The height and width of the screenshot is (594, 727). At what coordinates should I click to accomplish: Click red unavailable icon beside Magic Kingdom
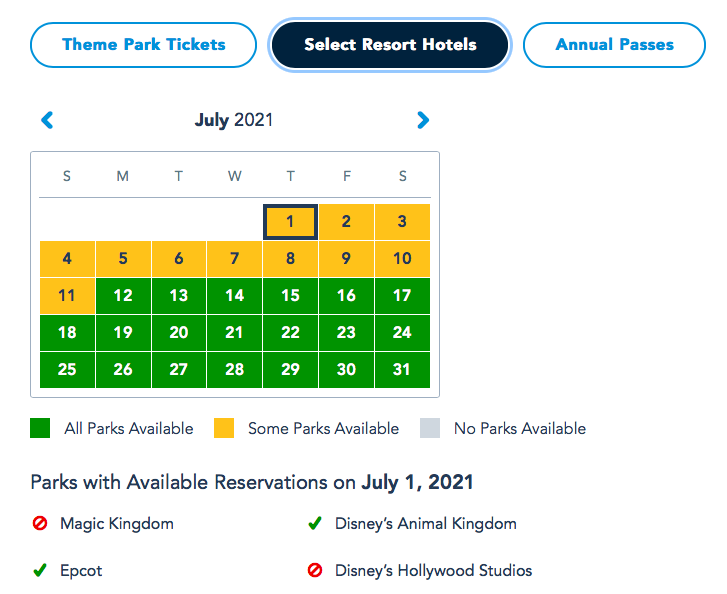[x=40, y=523]
